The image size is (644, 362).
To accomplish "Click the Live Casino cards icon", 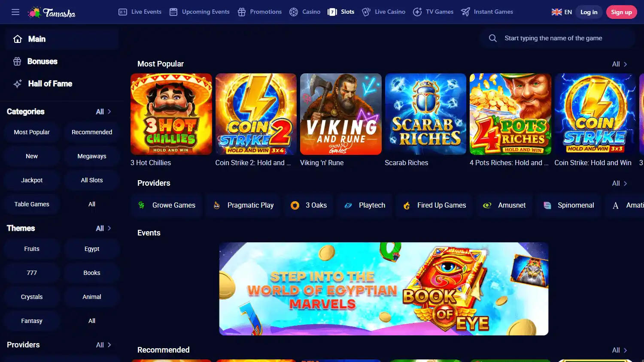I will click(x=366, y=12).
